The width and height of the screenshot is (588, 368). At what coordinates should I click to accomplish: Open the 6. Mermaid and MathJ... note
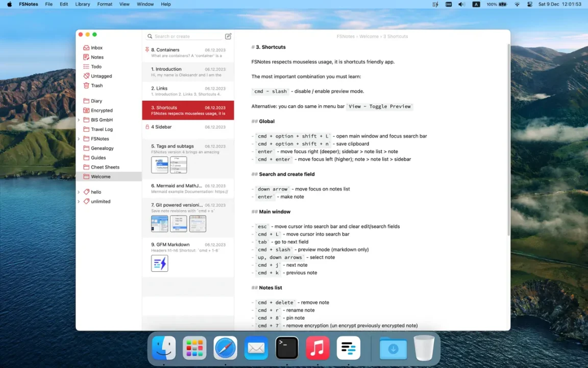pos(188,188)
